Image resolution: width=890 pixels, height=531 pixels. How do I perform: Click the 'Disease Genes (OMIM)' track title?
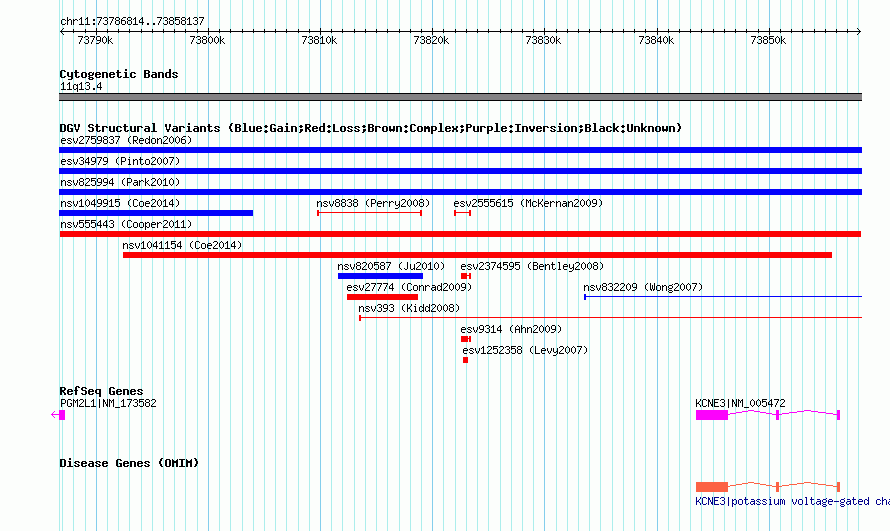click(129, 463)
